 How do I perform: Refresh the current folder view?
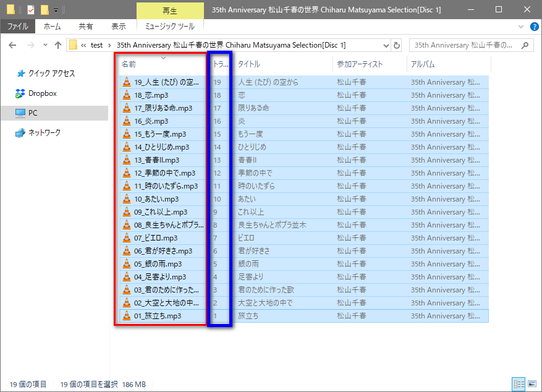click(x=397, y=45)
